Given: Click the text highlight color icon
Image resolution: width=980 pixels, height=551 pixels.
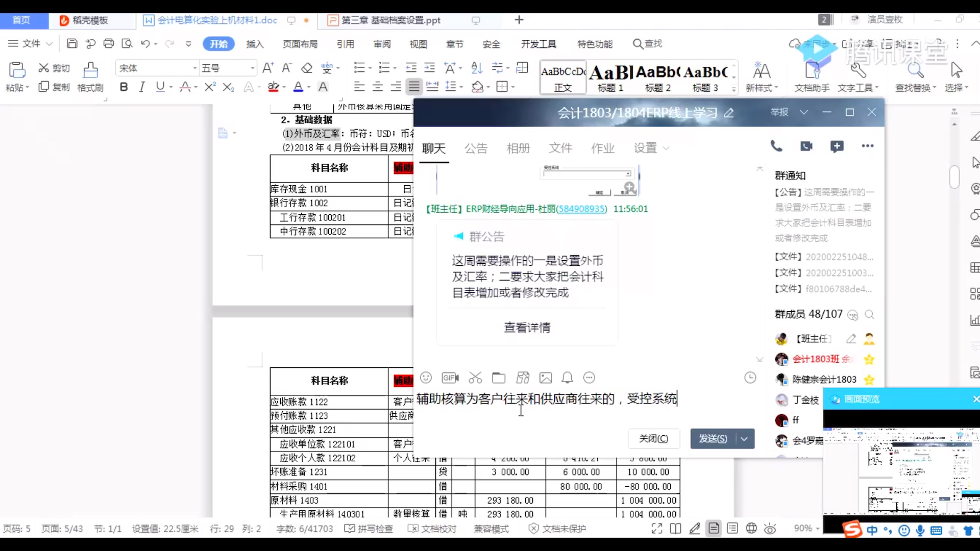Looking at the screenshot, I should 274,87.
